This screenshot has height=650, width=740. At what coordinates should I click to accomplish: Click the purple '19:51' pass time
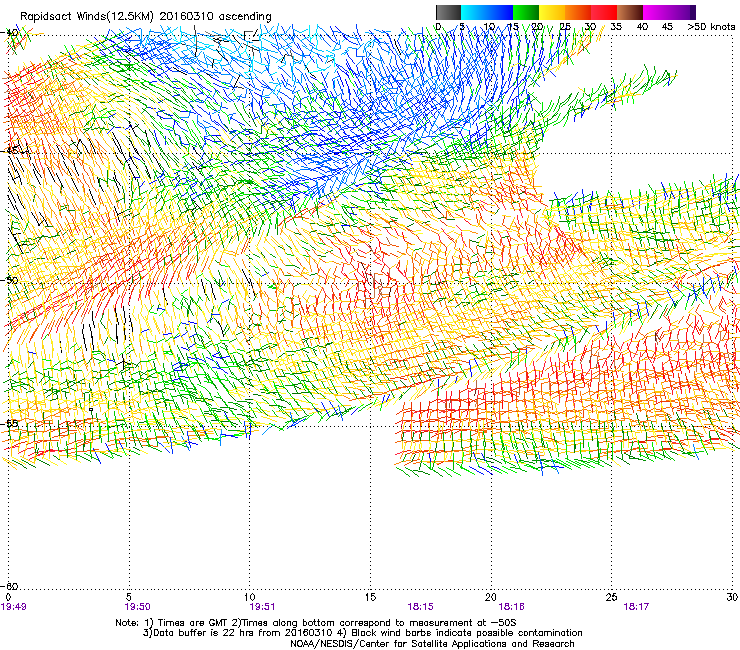(262, 607)
